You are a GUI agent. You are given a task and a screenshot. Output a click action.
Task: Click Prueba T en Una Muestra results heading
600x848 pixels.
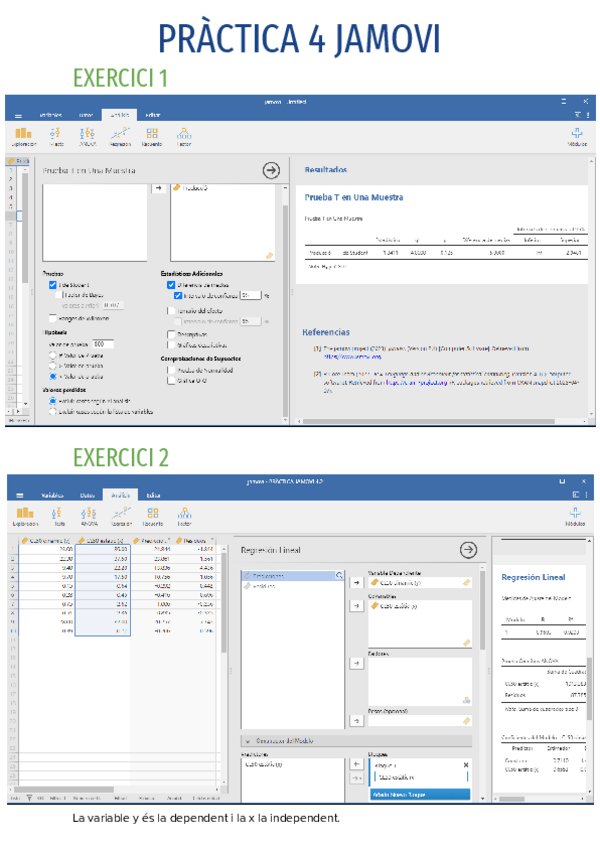pyautogui.click(x=353, y=197)
